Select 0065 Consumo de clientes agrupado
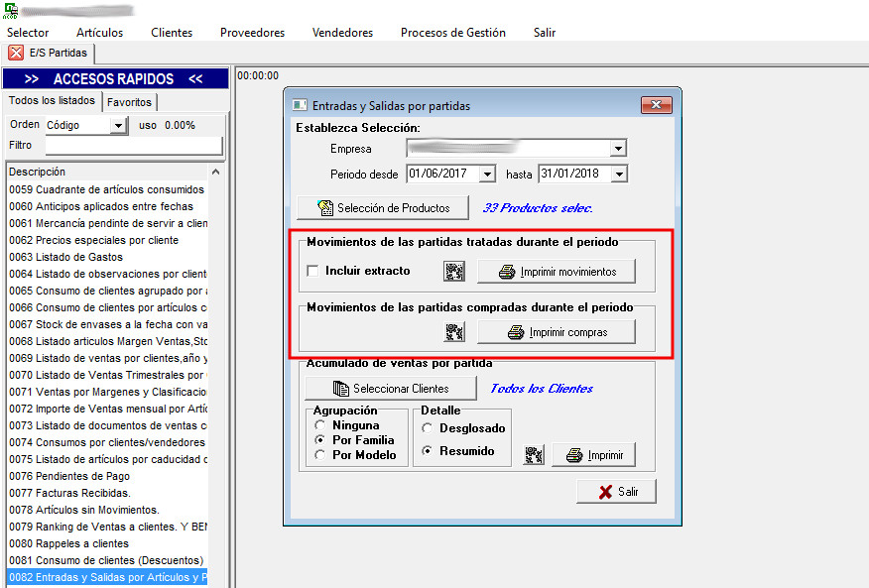The width and height of the screenshot is (869, 588). 107,291
